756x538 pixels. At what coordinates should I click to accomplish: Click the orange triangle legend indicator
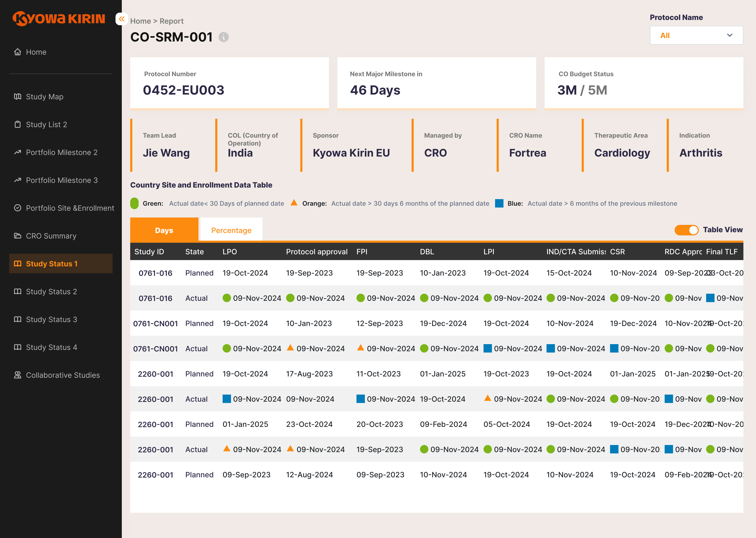(294, 203)
